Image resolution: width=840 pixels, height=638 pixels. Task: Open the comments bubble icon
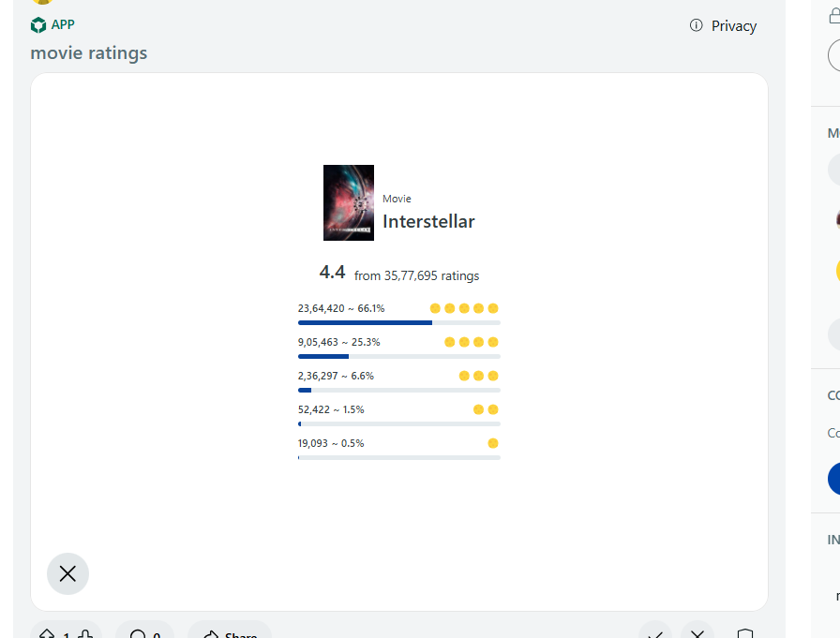pyautogui.click(x=139, y=633)
